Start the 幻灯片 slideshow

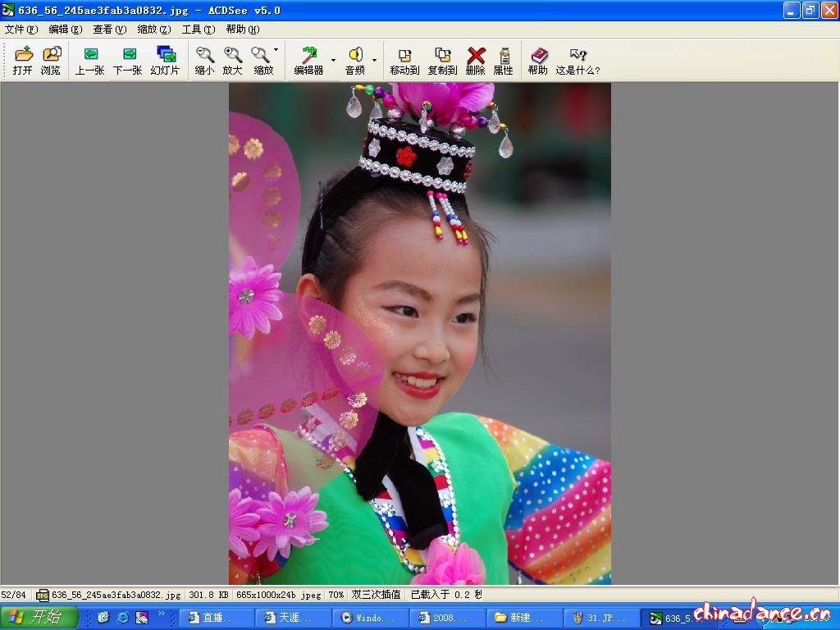tap(165, 61)
